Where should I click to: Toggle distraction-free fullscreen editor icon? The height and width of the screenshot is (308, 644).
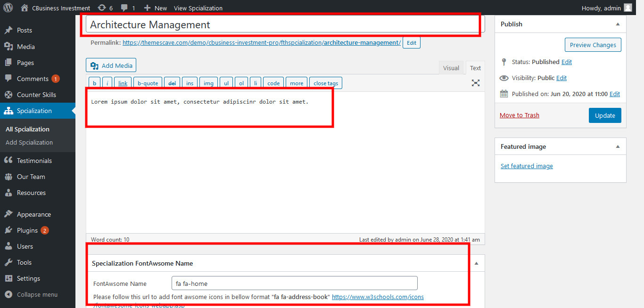(x=476, y=83)
